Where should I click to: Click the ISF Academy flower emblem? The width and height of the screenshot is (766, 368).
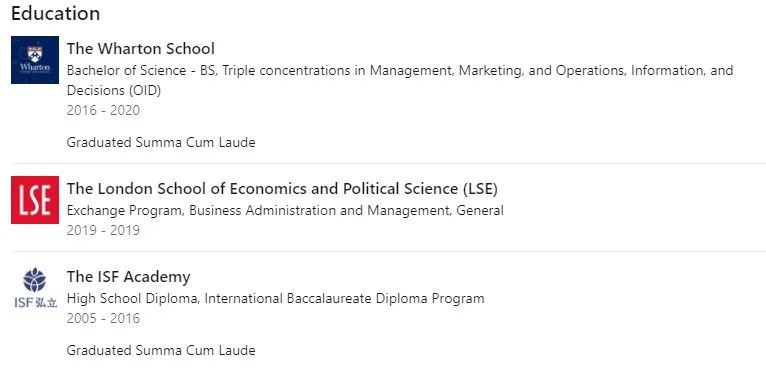35,280
